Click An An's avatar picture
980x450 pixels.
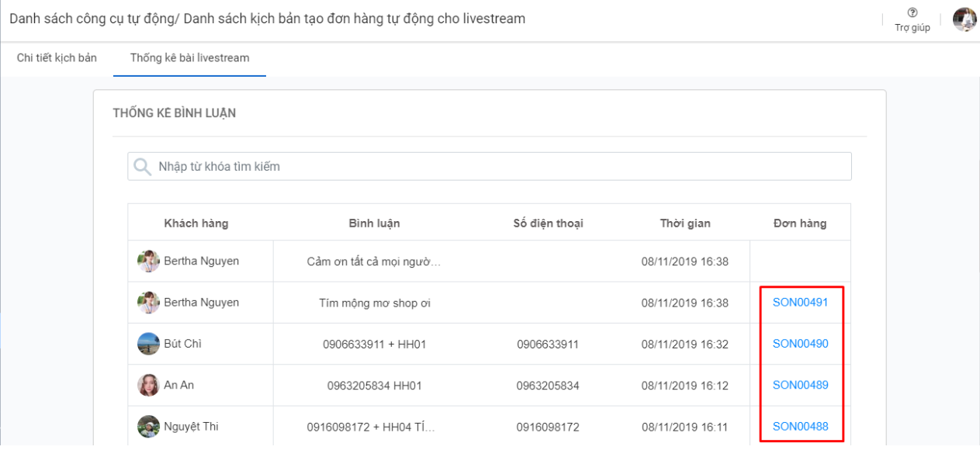[x=148, y=385]
